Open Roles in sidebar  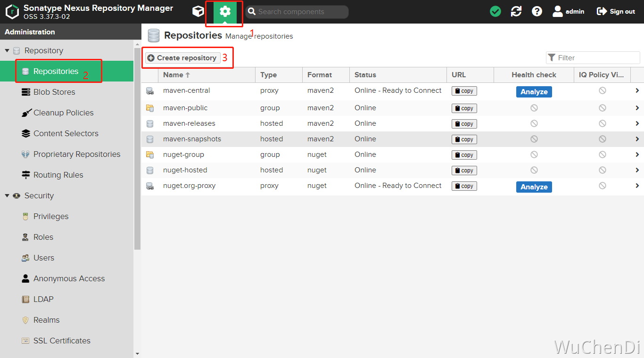tap(67, 237)
